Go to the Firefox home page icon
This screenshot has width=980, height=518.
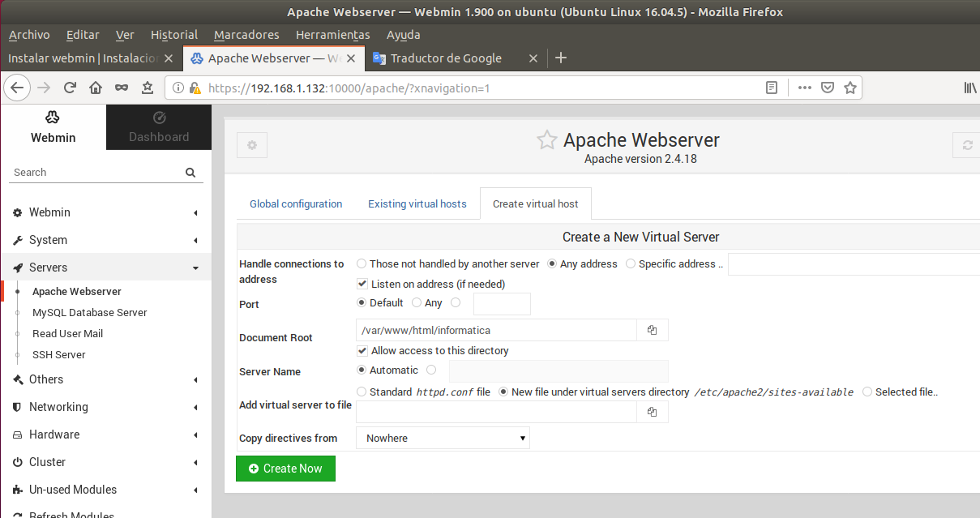pos(96,88)
